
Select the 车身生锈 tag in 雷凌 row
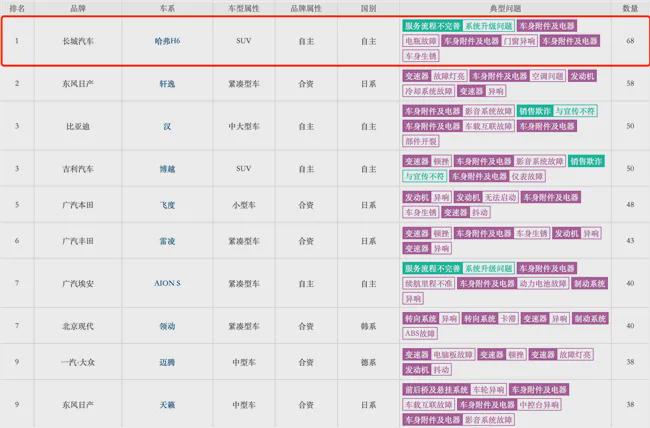532,233
